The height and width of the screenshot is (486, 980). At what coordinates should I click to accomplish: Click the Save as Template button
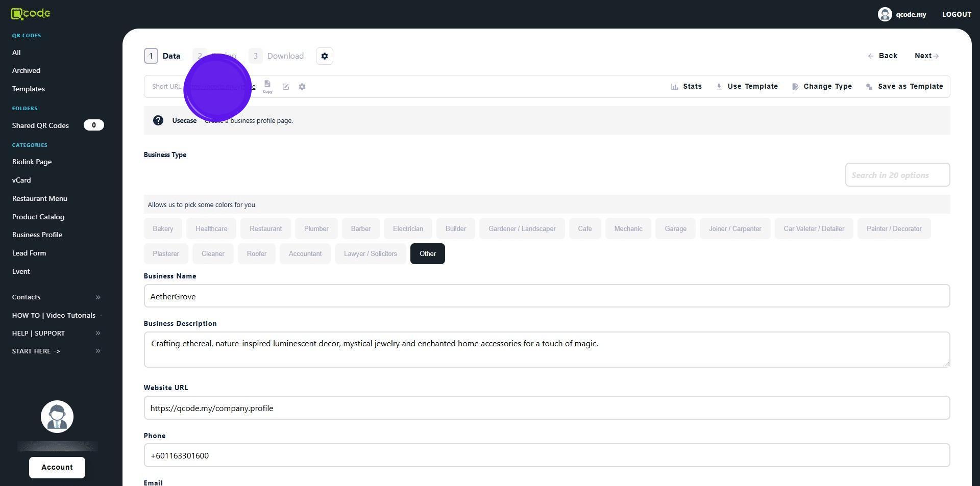[x=904, y=86]
